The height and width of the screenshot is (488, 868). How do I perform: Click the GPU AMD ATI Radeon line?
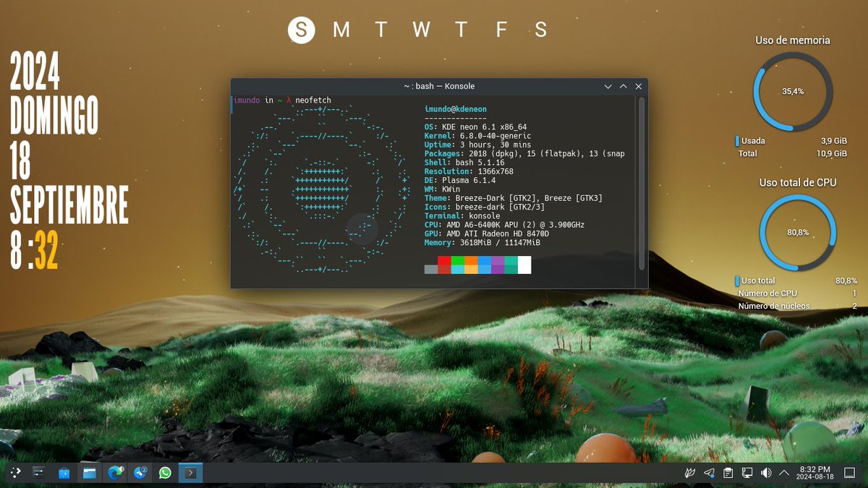tap(487, 234)
